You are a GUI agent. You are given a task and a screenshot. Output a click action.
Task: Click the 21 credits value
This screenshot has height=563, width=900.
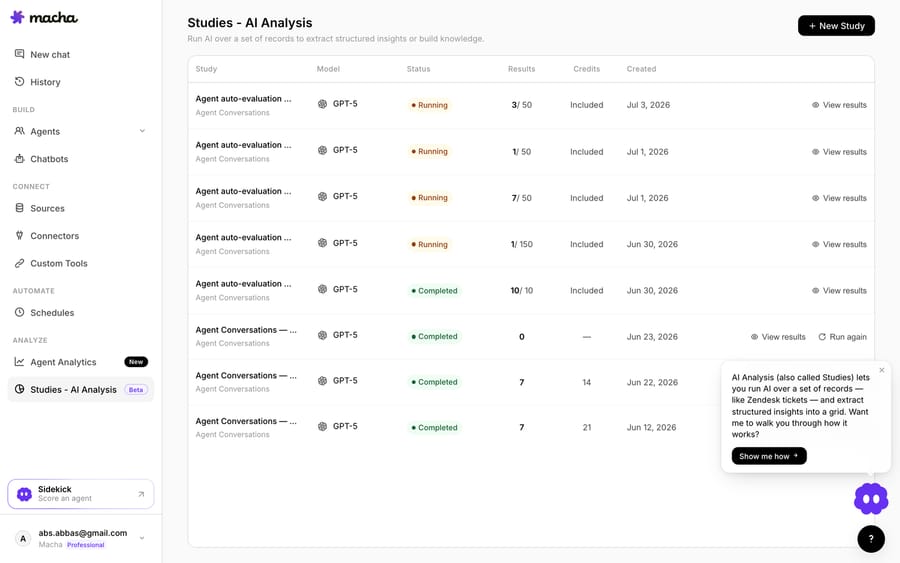click(587, 428)
